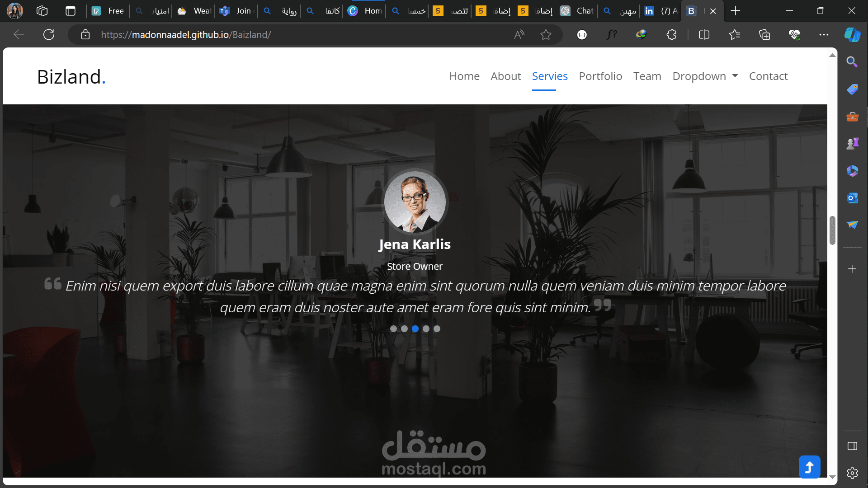This screenshot has width=868, height=488.
Task: Navigate to the Contact link
Action: point(768,76)
